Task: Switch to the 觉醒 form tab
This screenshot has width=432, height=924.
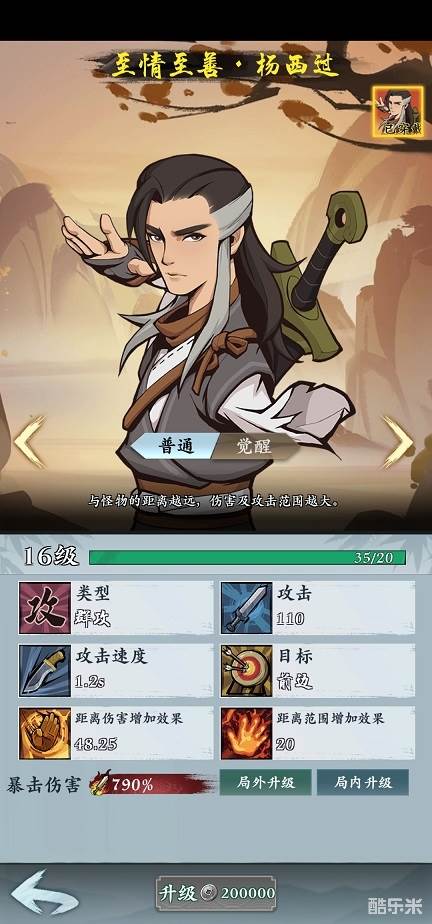Action: coord(255,447)
